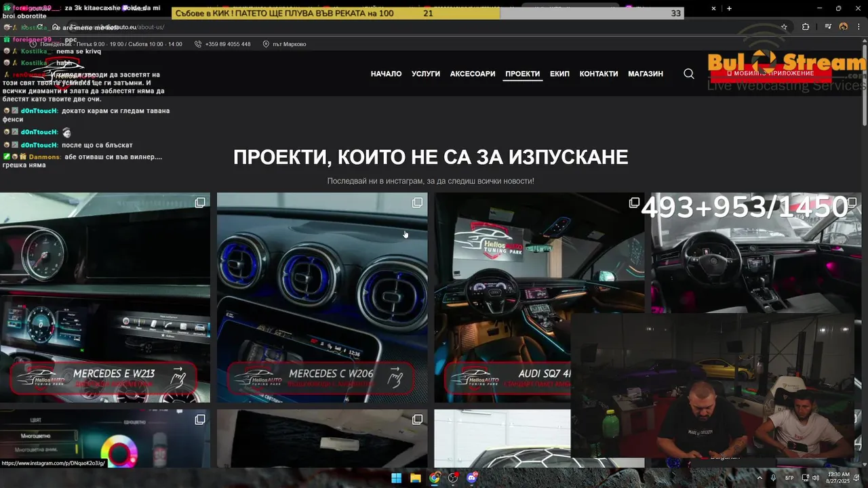Open the network icon in system tray
Viewport: 868px width, 488px height.
(x=805, y=478)
